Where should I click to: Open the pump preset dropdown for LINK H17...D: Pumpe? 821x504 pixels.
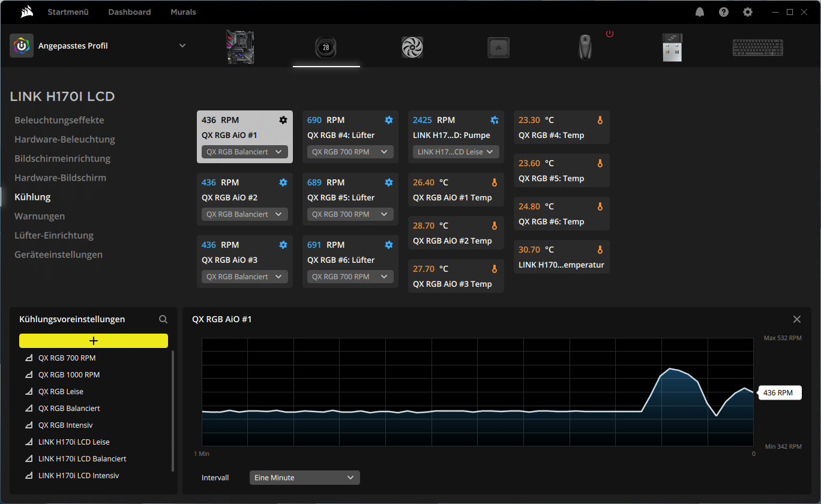pos(456,152)
